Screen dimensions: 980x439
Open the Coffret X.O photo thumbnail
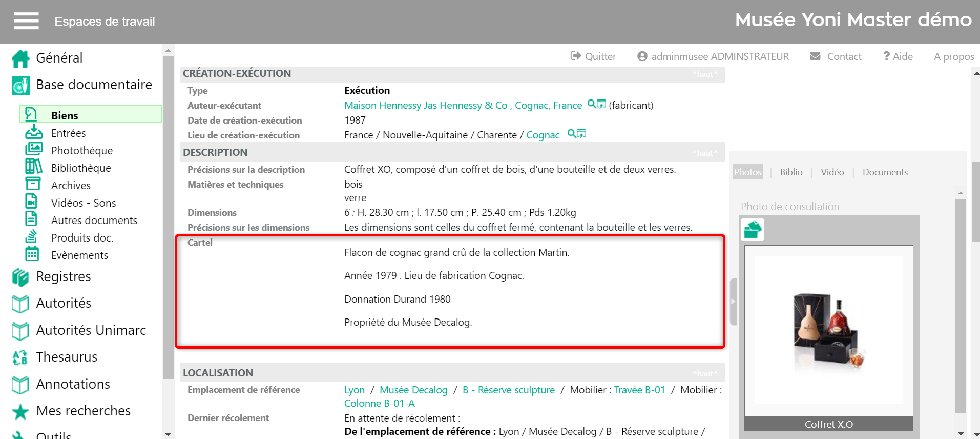pos(828,331)
